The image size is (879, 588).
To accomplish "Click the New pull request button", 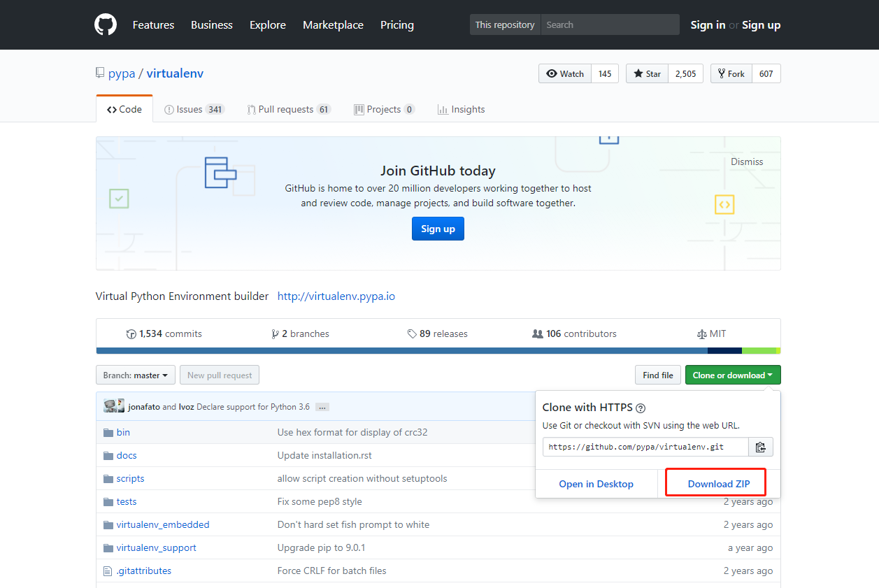I will point(220,375).
